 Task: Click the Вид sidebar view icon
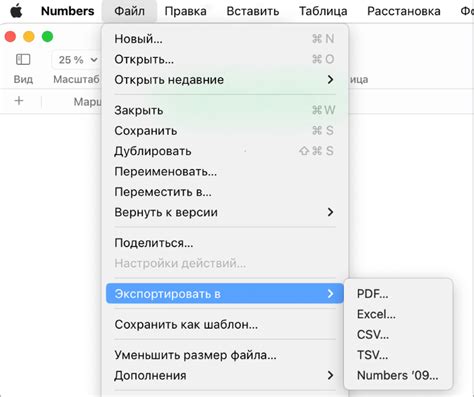(23, 60)
